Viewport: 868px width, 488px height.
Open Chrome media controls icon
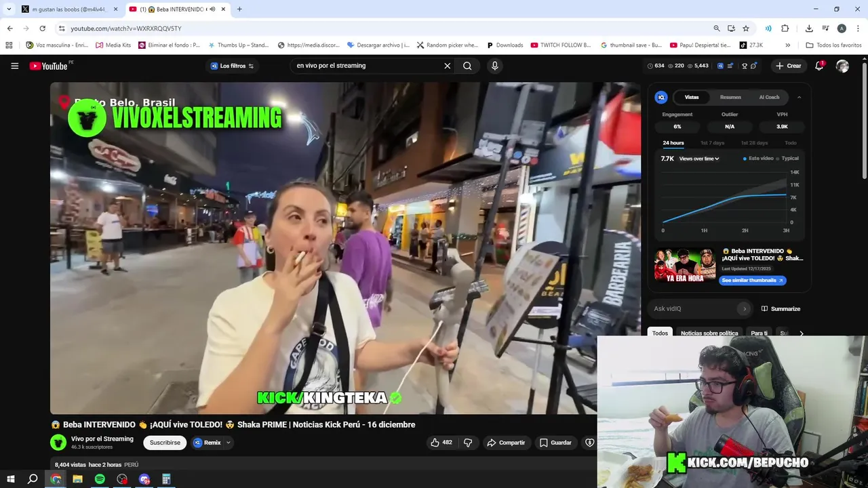tap(825, 28)
